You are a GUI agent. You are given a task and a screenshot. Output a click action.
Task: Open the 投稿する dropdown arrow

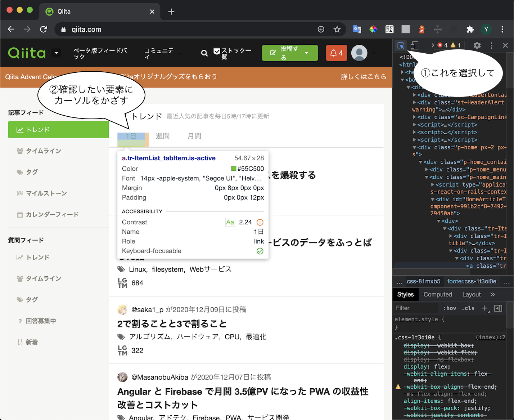307,53
